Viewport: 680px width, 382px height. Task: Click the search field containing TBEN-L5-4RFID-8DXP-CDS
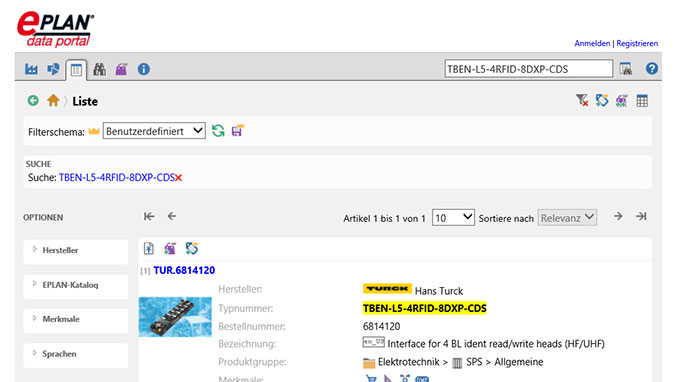529,69
